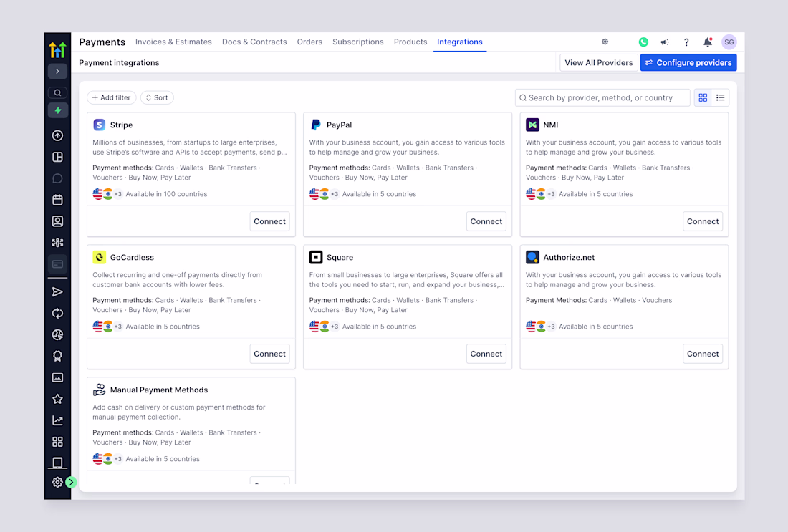Switch to Docs & Contracts tab

[x=254, y=42]
